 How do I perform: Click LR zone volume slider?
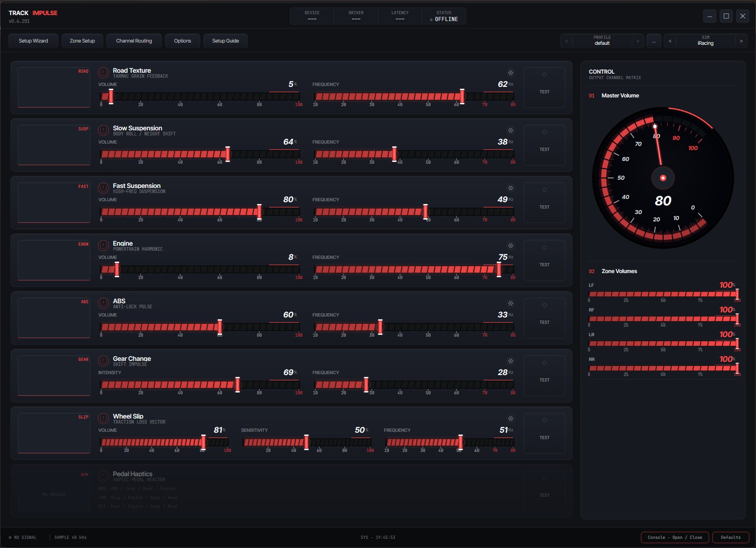click(663, 344)
